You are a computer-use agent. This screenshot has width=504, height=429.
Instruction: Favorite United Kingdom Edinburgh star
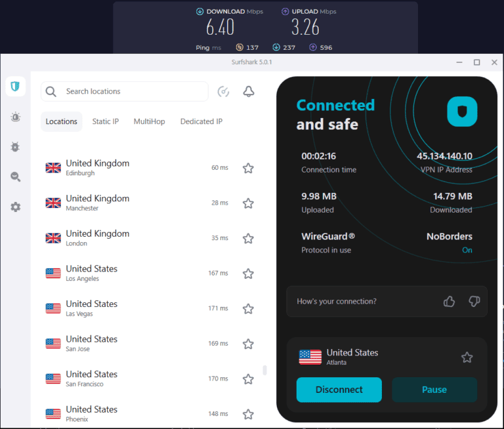coord(248,168)
